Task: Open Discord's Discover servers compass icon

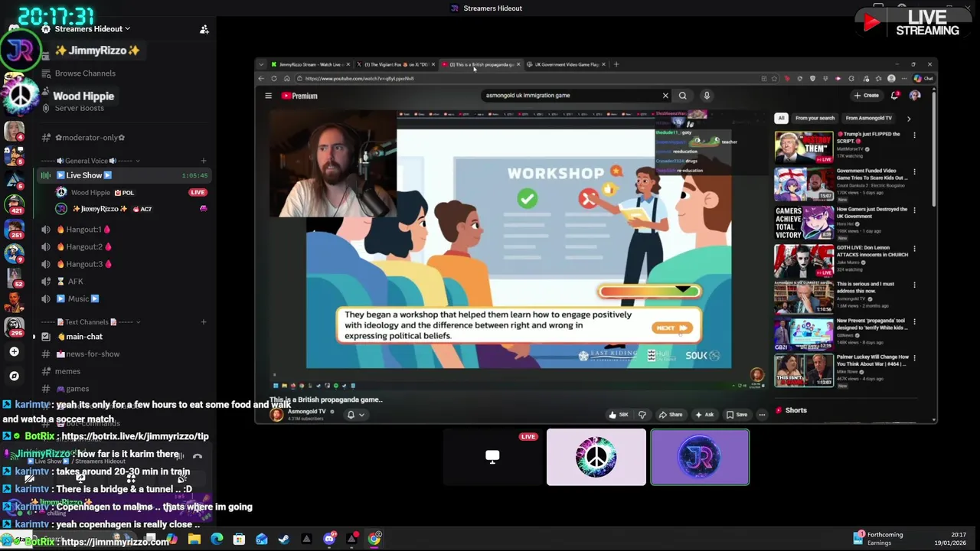Action: pos(14,376)
